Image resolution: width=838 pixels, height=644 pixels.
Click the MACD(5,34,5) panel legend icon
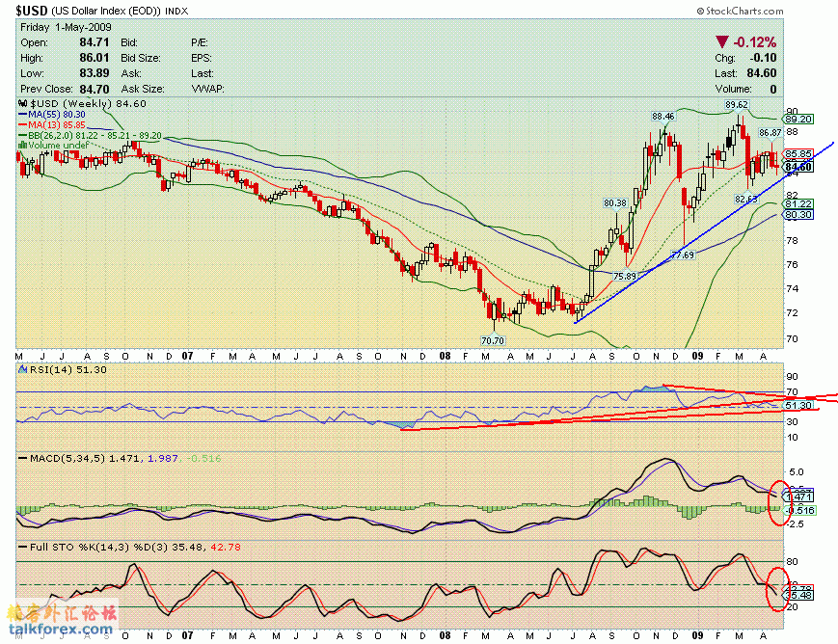[x=21, y=458]
